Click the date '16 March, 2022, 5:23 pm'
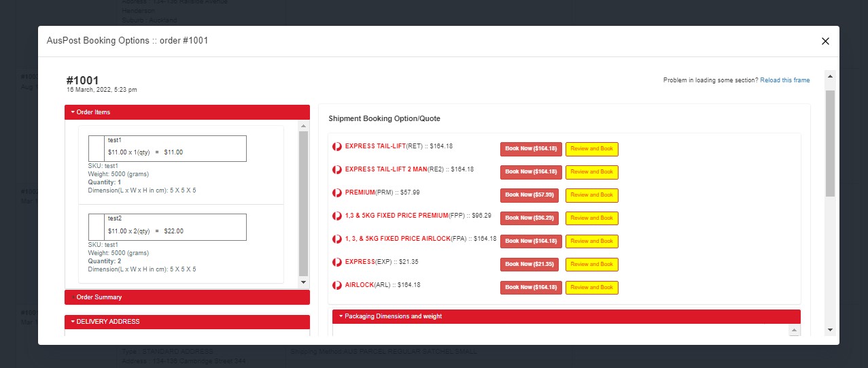The image size is (868, 368). [x=102, y=90]
